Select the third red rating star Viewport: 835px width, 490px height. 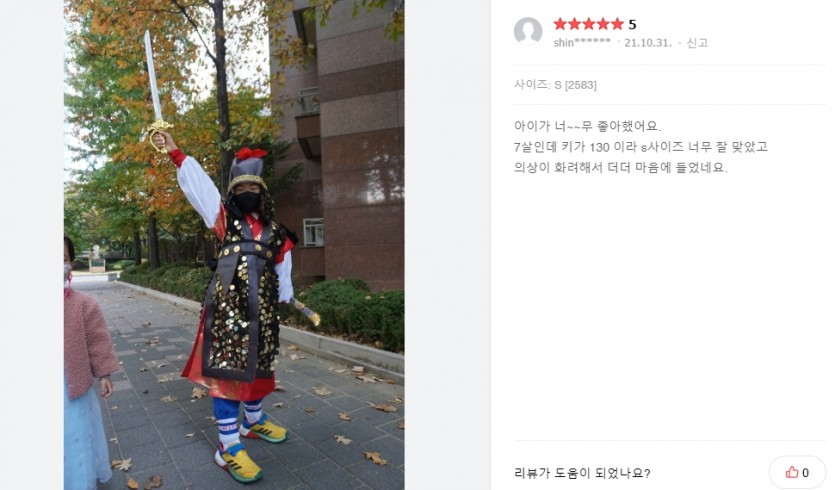[588, 24]
